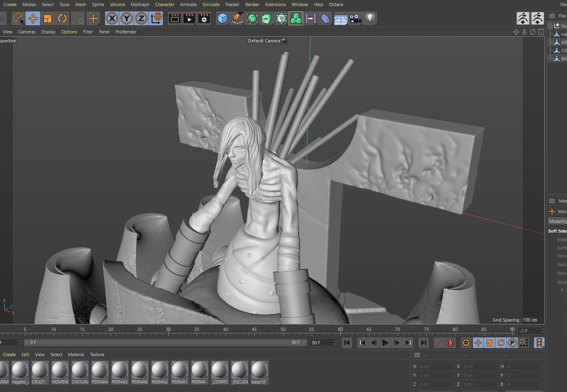
Task: Open the Extensions menu
Action: [x=275, y=4]
